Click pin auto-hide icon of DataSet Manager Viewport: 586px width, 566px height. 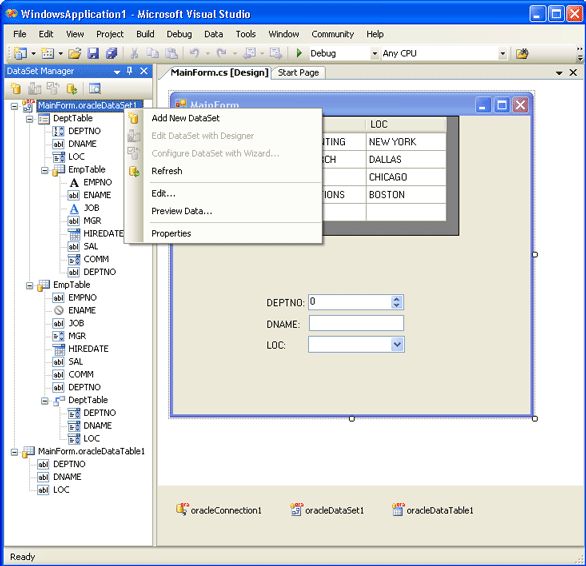[x=129, y=71]
